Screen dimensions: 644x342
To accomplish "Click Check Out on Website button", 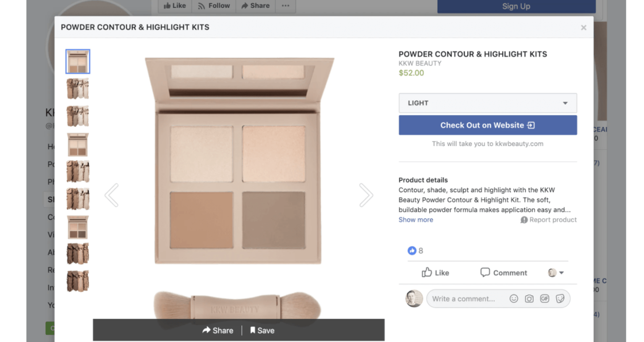I will [x=488, y=125].
